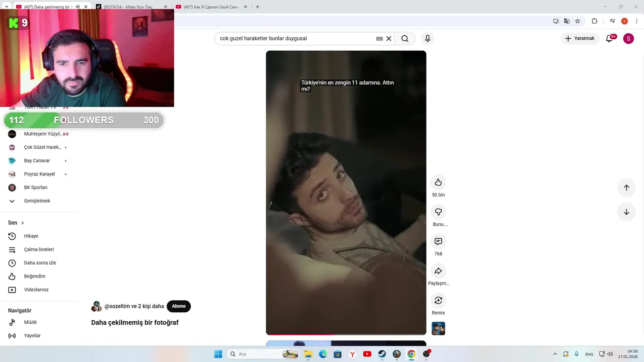The image size is (644, 362).
Task: Open the YouTube account avatar menu
Action: [x=628, y=38]
